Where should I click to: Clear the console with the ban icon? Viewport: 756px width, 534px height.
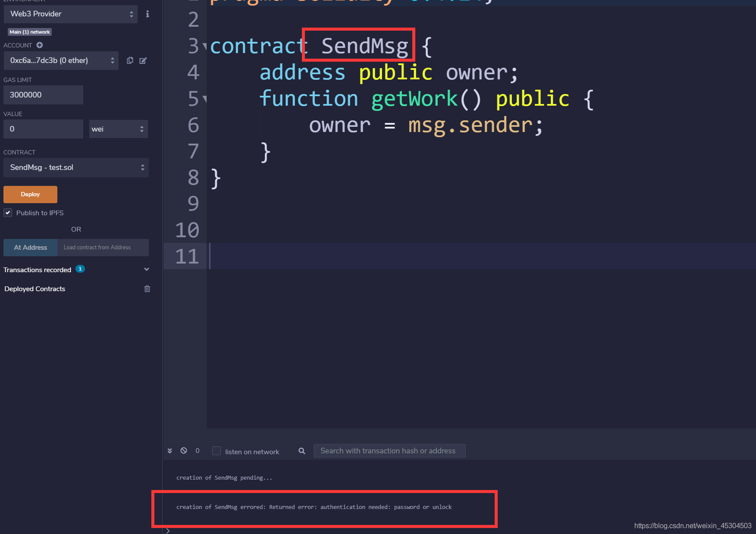click(x=184, y=451)
